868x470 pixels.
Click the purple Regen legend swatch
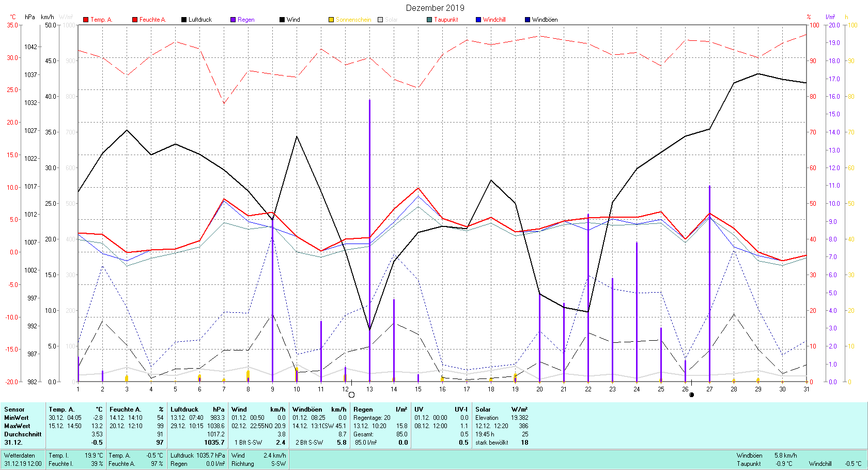coord(233,20)
